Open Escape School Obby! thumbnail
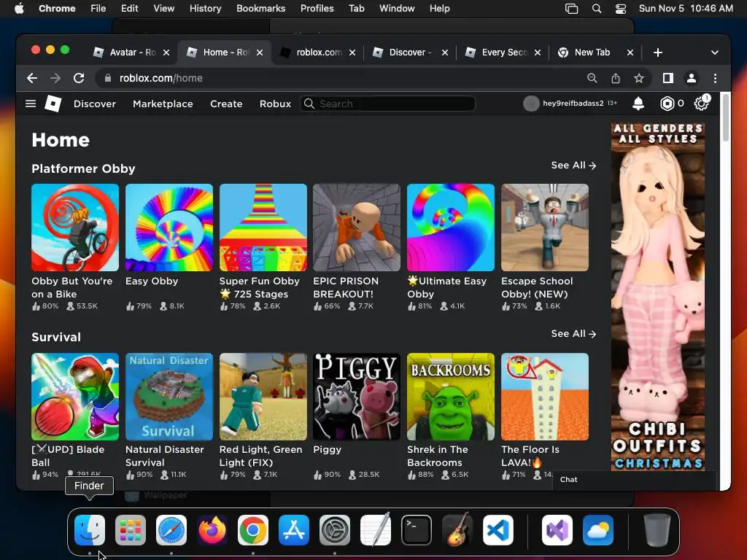The image size is (747, 560). (545, 227)
